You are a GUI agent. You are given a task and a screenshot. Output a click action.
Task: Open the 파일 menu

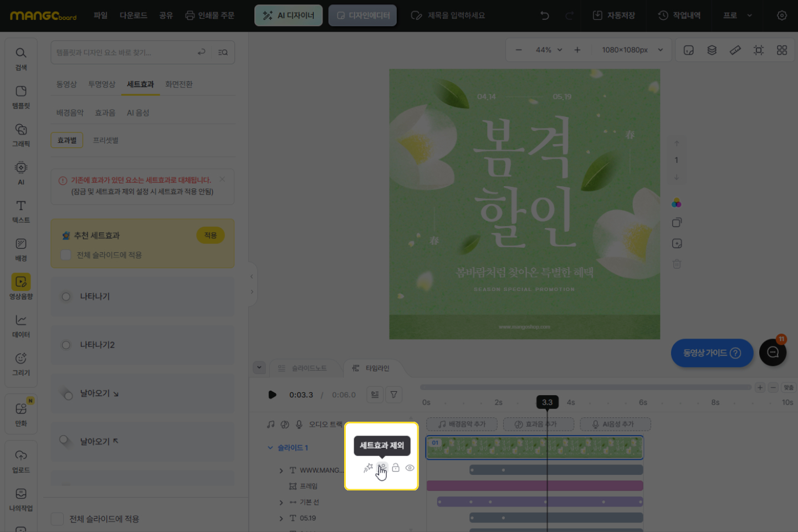tap(100, 16)
